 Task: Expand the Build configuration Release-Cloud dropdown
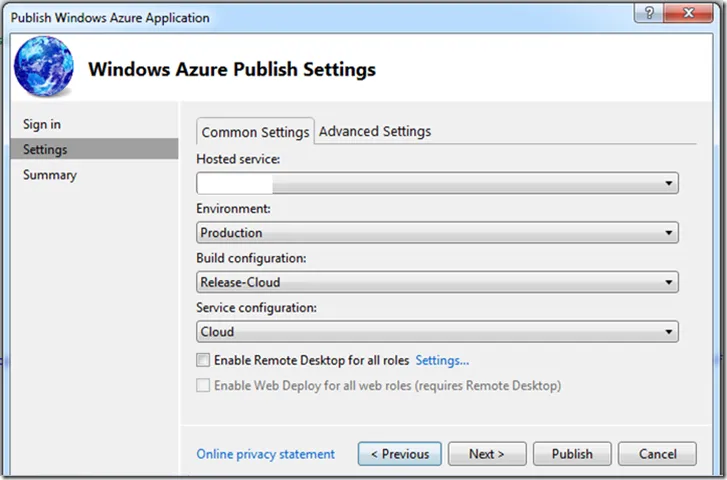pos(437,282)
